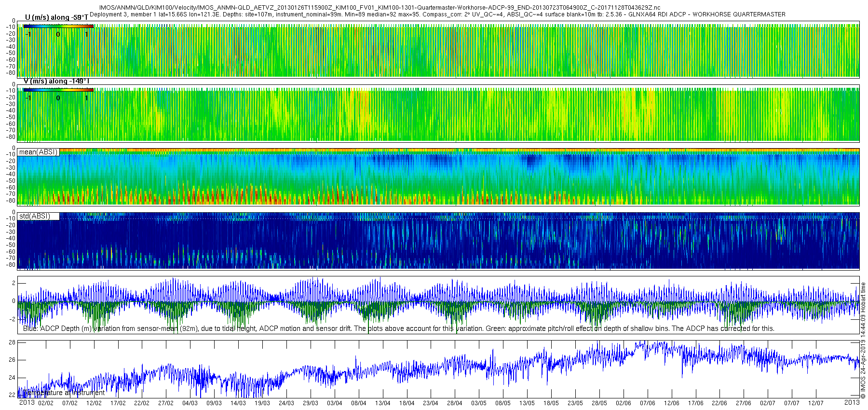
Task: Click the '27/02' date tick label
Action: click(x=166, y=403)
